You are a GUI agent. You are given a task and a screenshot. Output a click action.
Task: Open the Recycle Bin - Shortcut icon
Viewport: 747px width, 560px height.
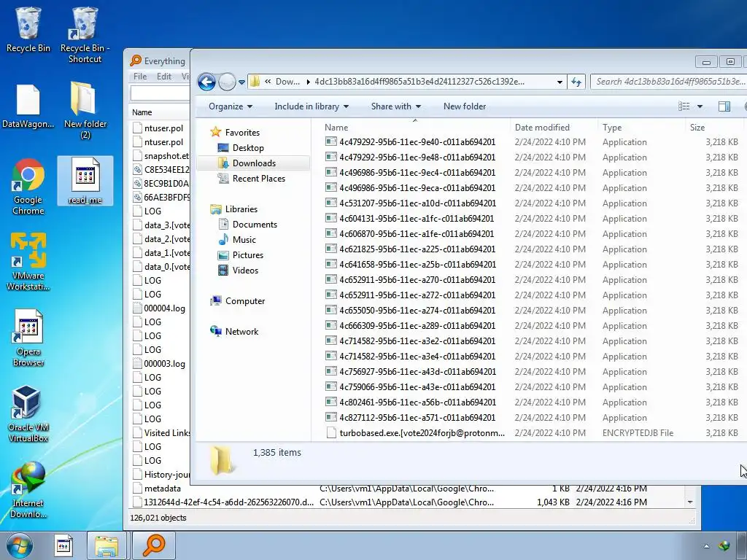click(x=85, y=34)
